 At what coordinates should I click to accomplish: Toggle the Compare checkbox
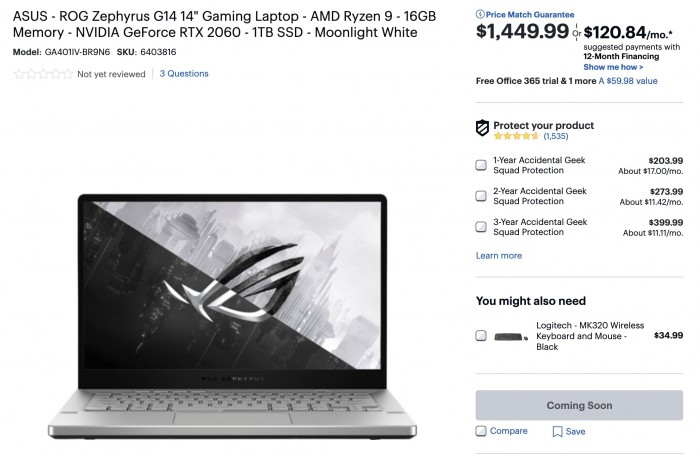481,431
